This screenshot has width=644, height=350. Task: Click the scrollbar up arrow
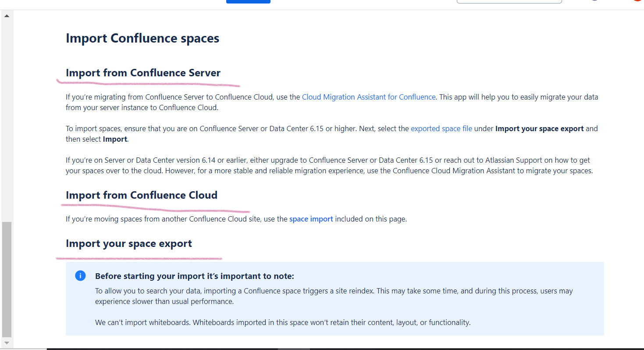6,16
